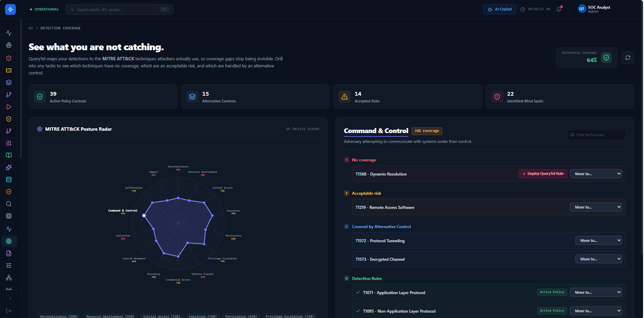644x318 pixels.
Task: Click the Search alerts, IPs, assets field
Action: coord(120,9)
